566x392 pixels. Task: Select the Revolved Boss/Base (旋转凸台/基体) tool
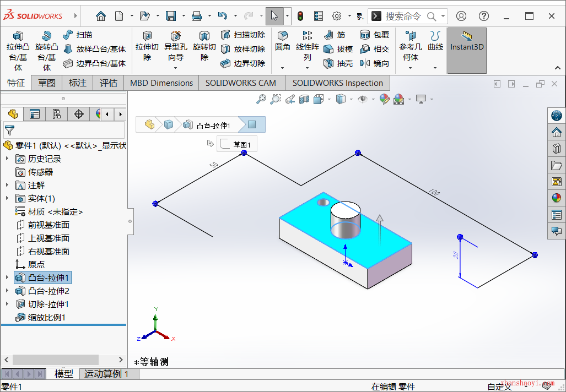tap(46, 51)
